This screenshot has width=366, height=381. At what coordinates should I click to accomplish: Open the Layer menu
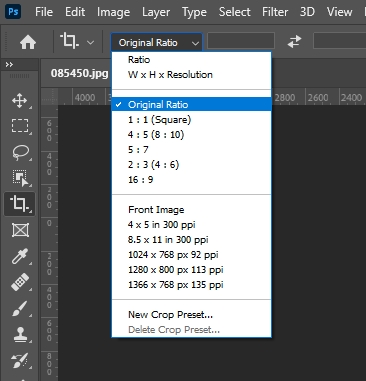pos(156,12)
